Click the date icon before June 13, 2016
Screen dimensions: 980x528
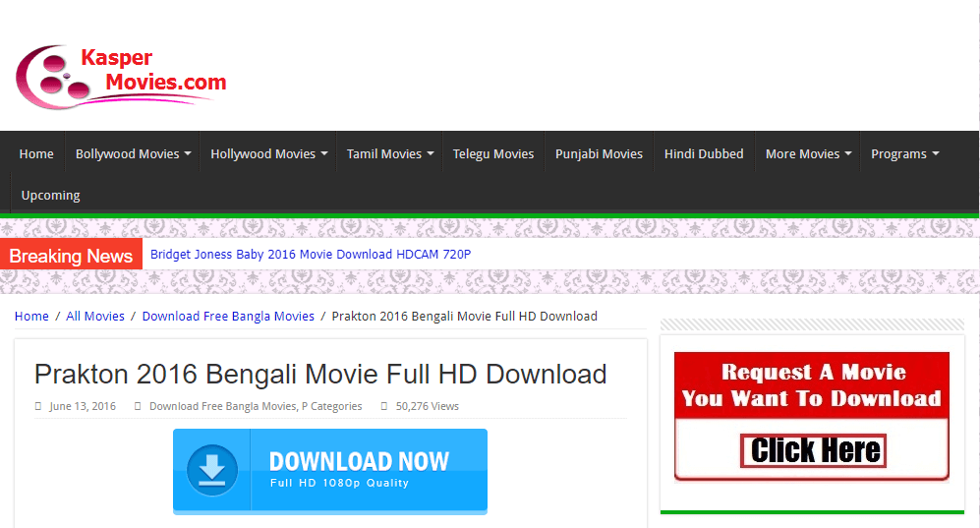(38, 406)
